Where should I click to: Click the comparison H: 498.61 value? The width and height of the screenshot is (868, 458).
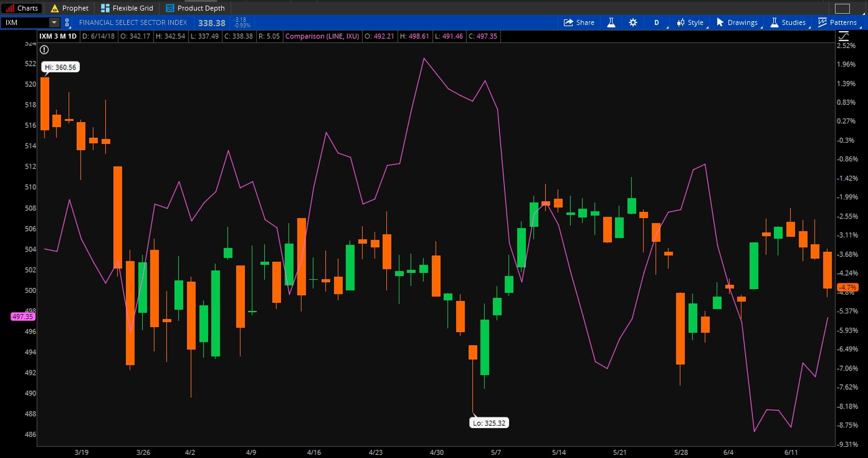pyautogui.click(x=416, y=36)
